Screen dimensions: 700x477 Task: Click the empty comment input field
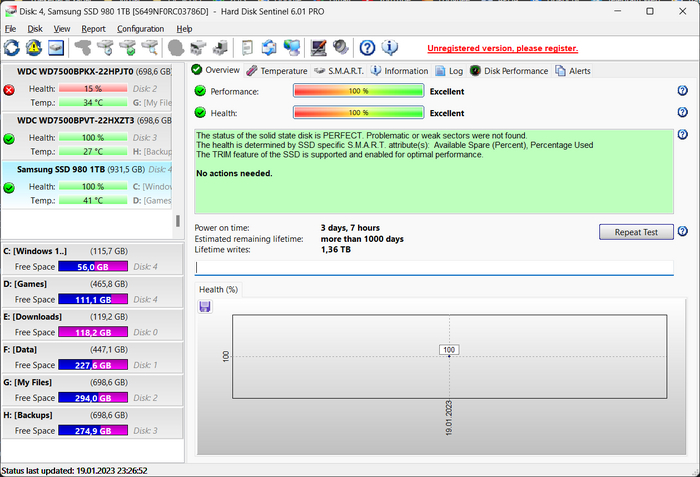pos(434,268)
